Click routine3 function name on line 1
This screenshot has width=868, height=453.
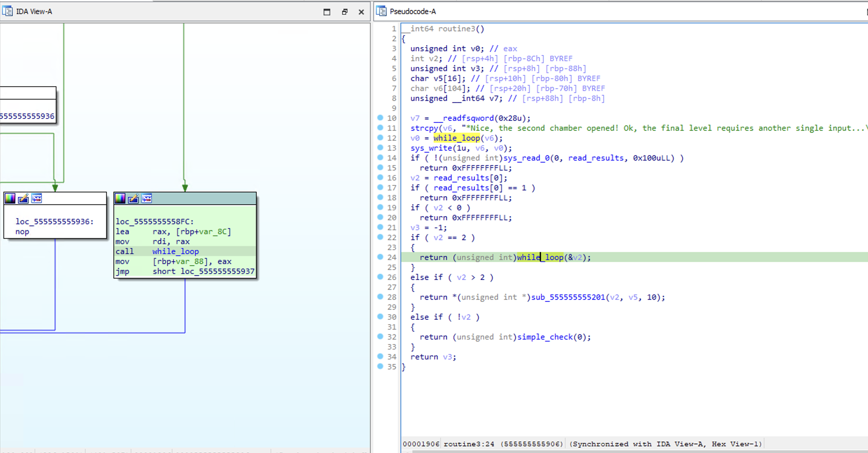457,29
